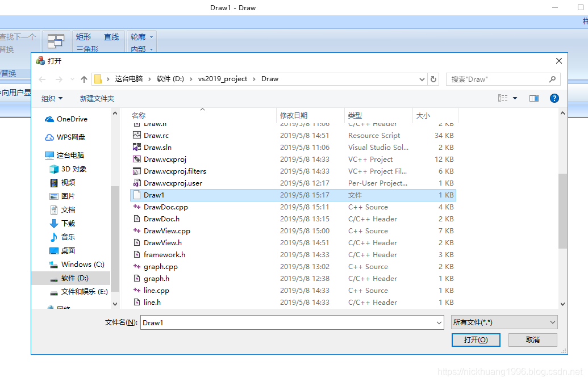Click the Back navigation arrow

(43, 79)
